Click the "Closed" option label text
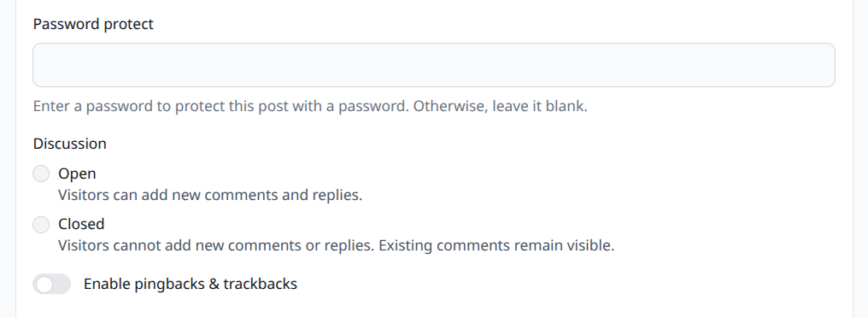This screenshot has width=868, height=318. pyautogui.click(x=81, y=224)
